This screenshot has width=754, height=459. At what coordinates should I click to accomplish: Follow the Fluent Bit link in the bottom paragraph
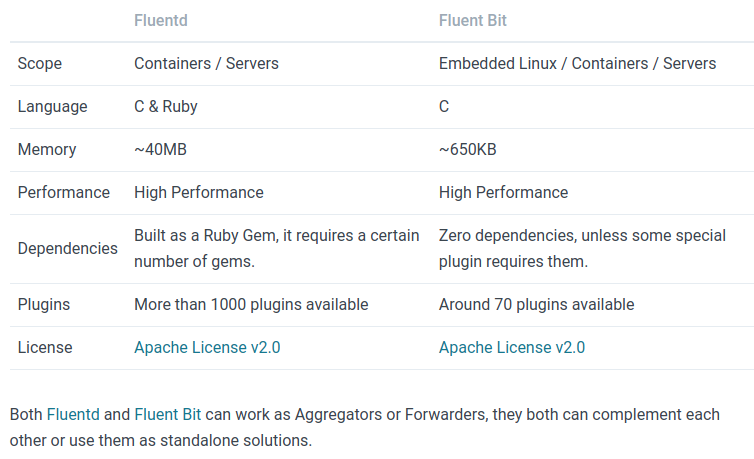coord(168,414)
